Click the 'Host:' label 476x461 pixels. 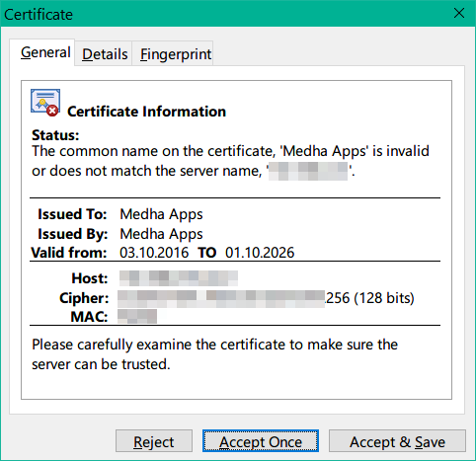click(90, 278)
